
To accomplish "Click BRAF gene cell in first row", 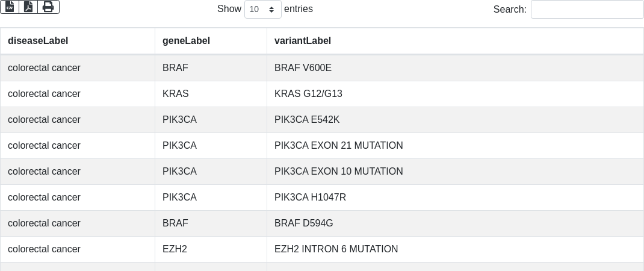I will (211, 68).
